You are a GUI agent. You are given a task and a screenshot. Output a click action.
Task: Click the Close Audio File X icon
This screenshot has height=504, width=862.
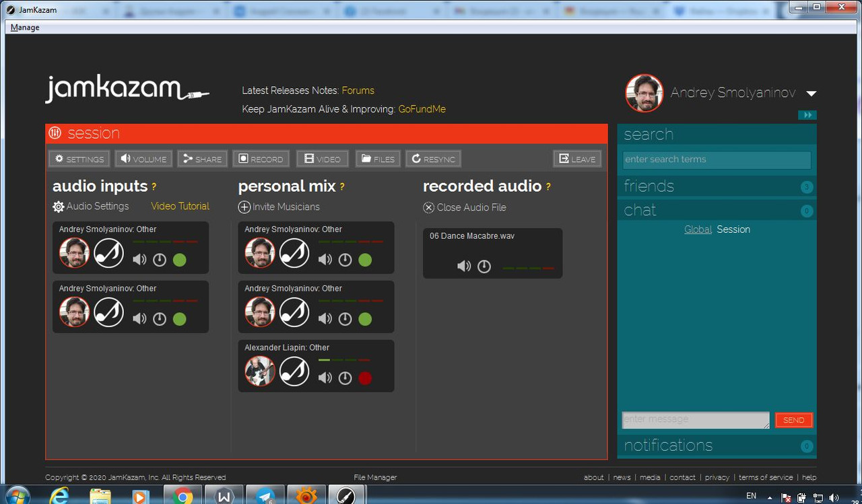pyautogui.click(x=429, y=207)
